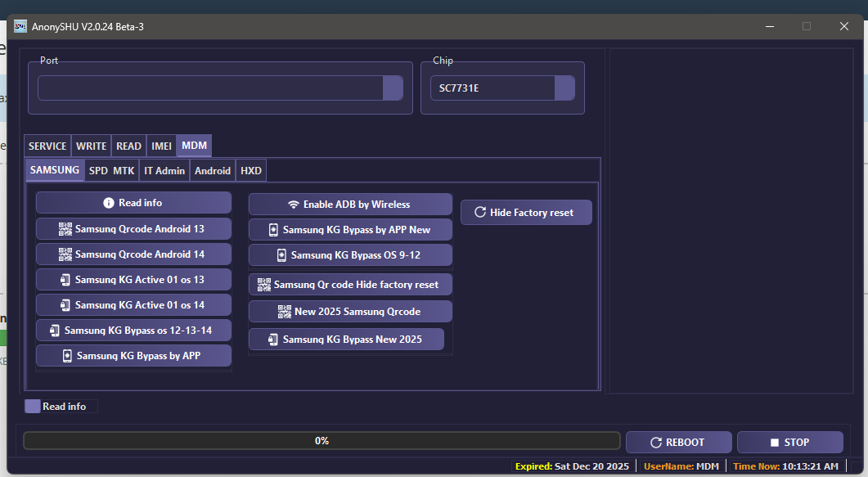The height and width of the screenshot is (477, 868).
Task: Click the refresh icon on Hide Factory reset
Action: point(480,213)
